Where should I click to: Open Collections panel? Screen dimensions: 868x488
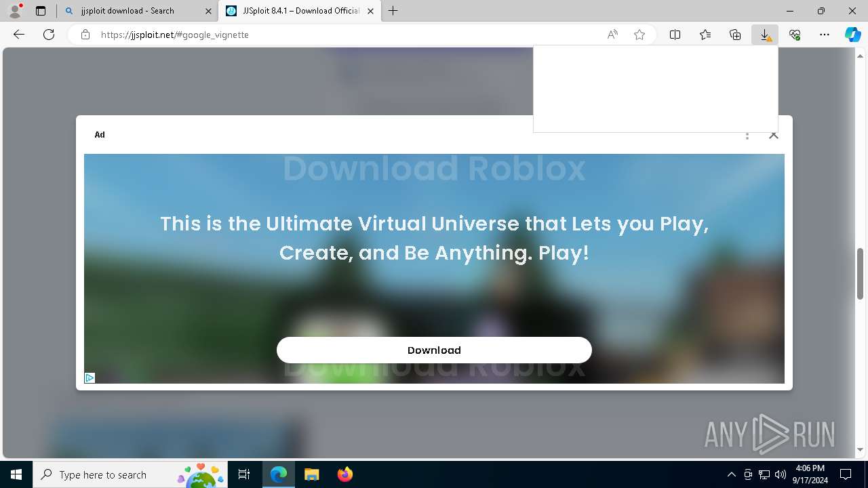735,35
